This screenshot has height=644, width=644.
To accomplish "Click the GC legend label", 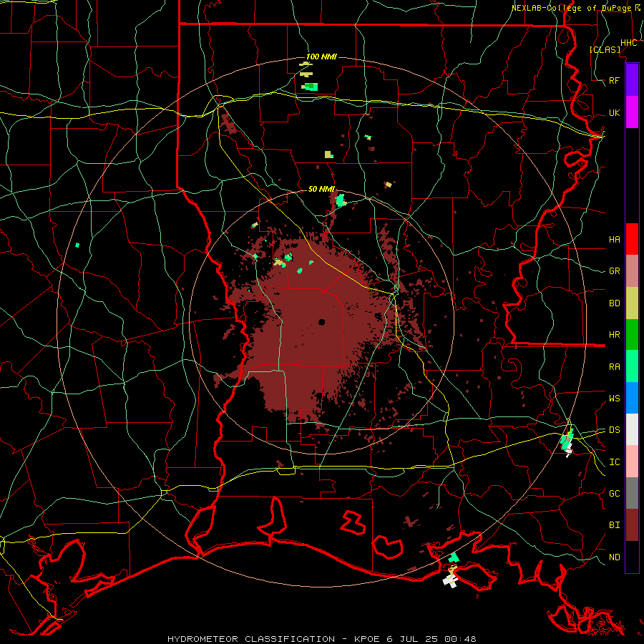I will [x=614, y=494].
